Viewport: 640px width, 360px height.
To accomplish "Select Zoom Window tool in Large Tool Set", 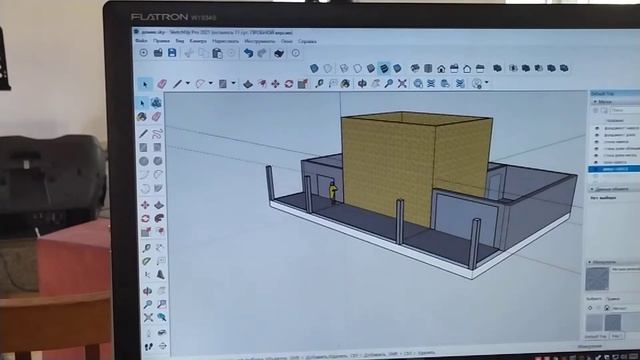I will (162, 304).
